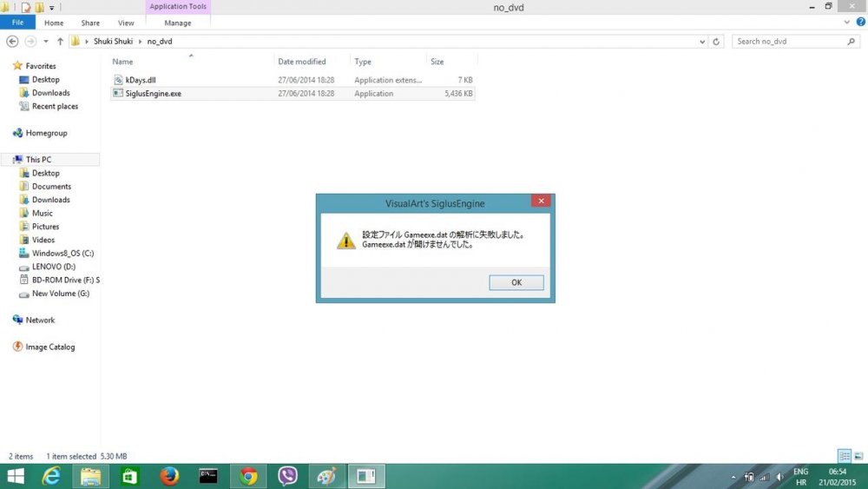Screen dimensions: 868x489
Task: Open the Manage Application Tools tab
Action: tap(178, 23)
